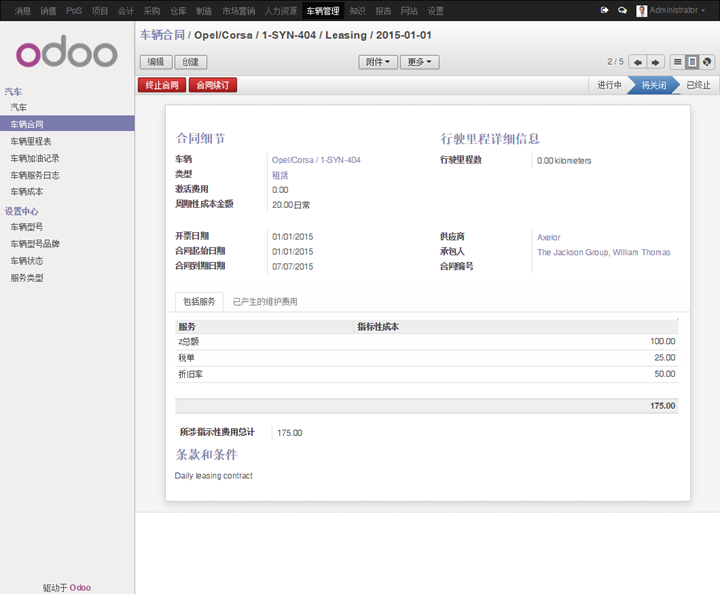
Task: Open the Administrator user dropdown
Action: tap(677, 10)
